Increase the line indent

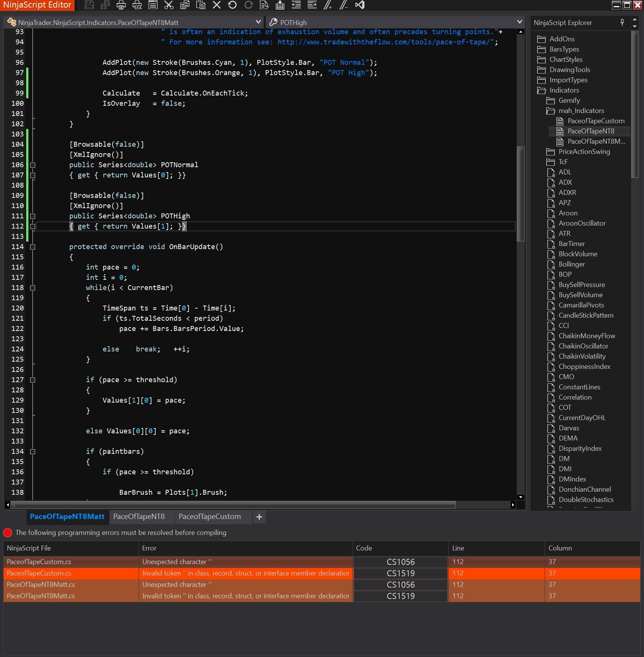[312, 5]
